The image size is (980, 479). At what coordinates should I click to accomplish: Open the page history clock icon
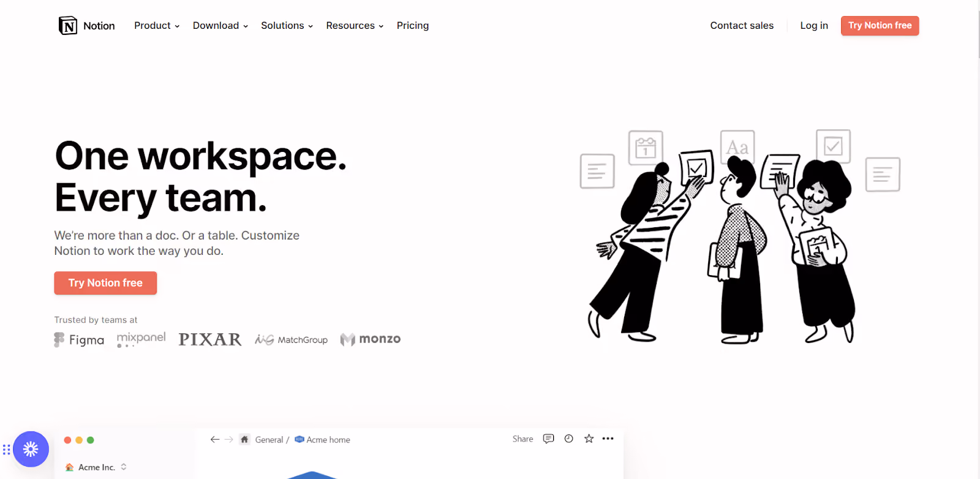(568, 439)
